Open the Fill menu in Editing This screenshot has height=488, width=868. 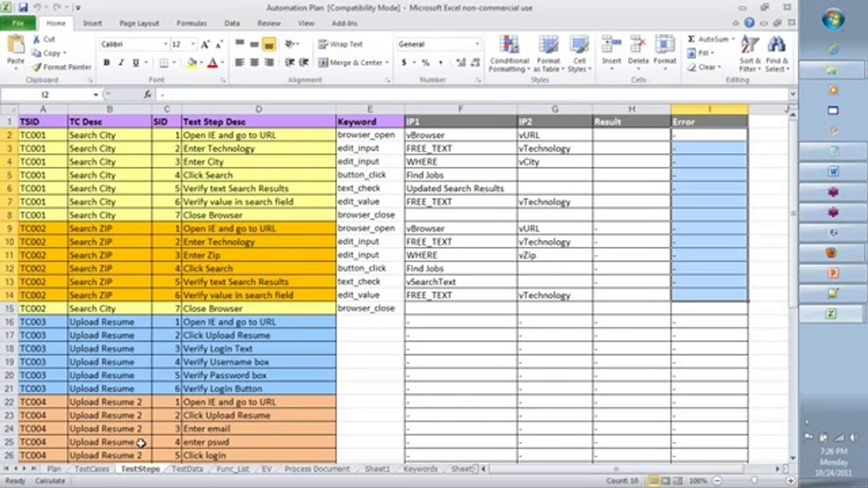[701, 53]
